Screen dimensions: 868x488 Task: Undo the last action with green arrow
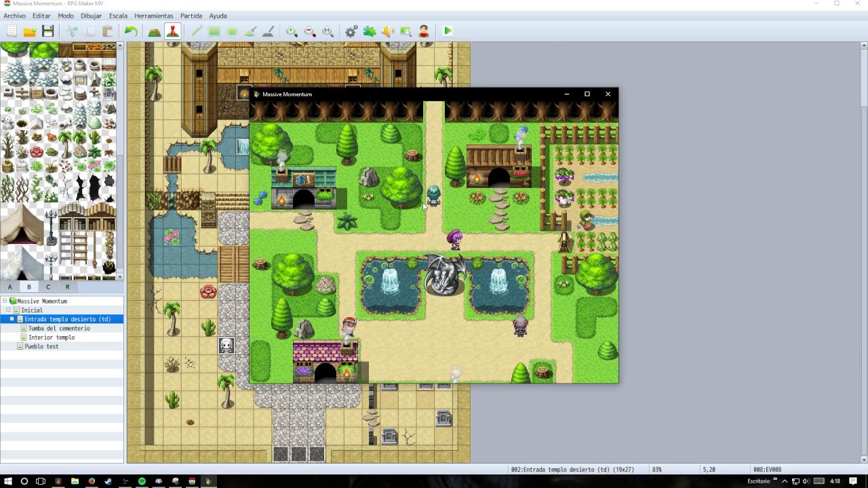point(131,31)
